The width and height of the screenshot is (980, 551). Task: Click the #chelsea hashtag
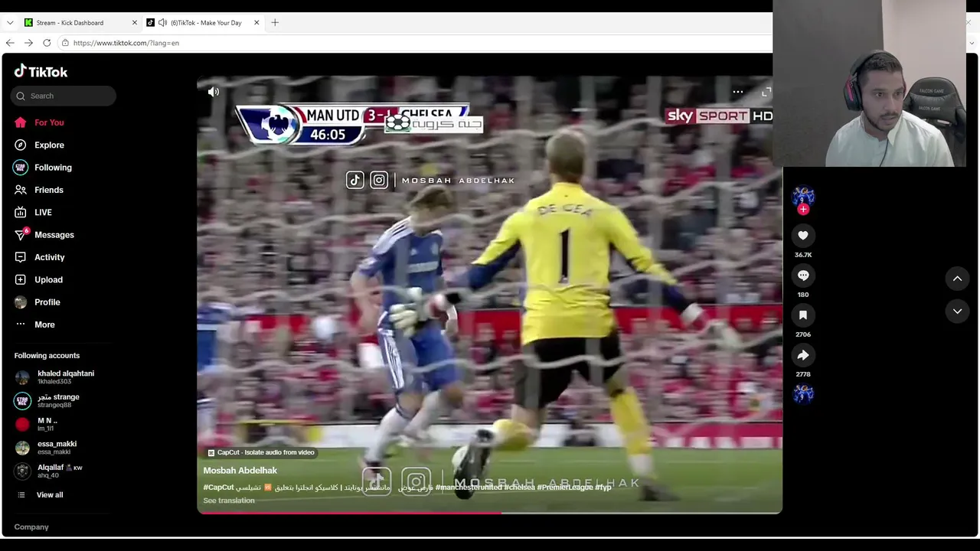pos(520,487)
